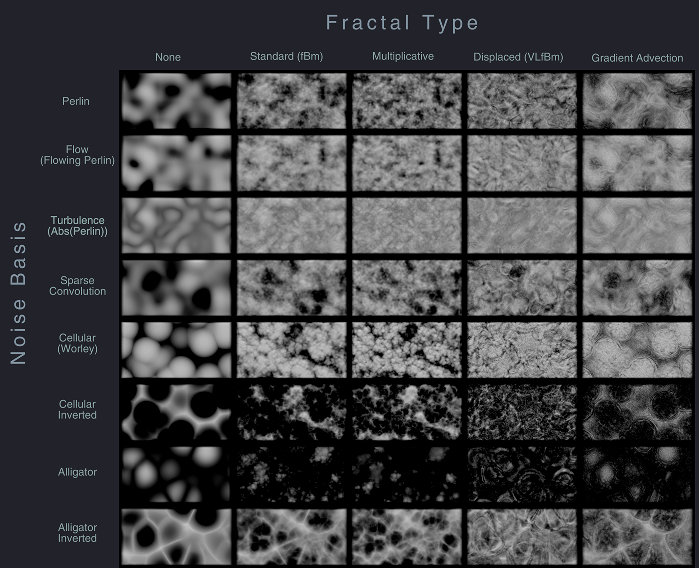Click the 'Standard (fBm)' column header

pyautogui.click(x=286, y=57)
